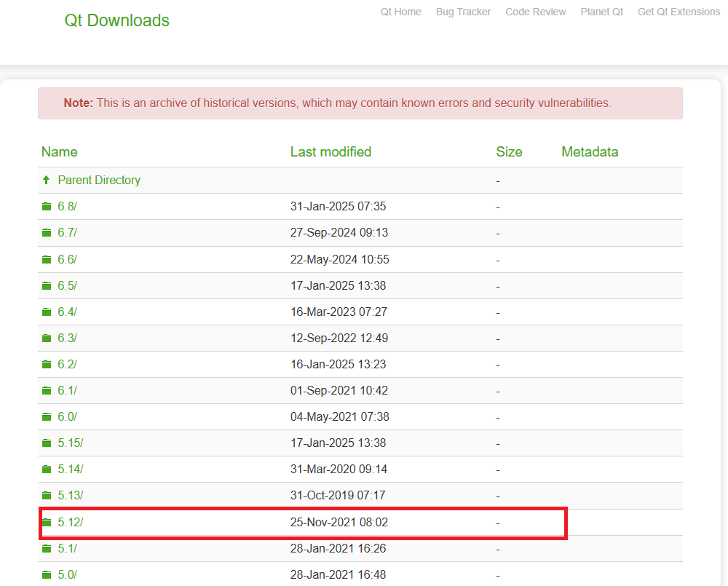The width and height of the screenshot is (728, 586).
Task: Click the folder icon beside 6.1/
Action: tap(47, 390)
